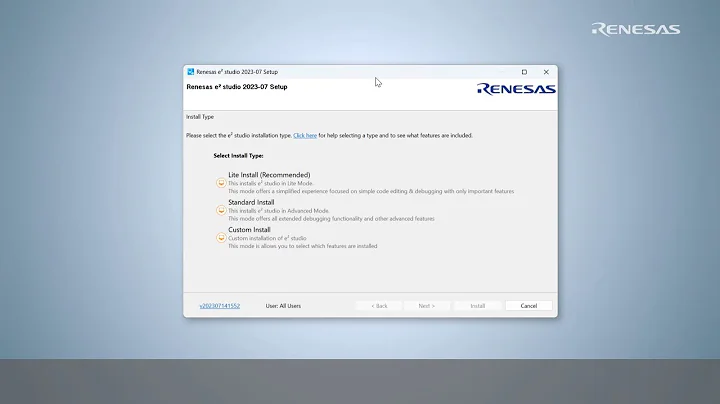Viewport: 720px width, 404px height.
Task: Click the disabled Install button
Action: pos(477,306)
